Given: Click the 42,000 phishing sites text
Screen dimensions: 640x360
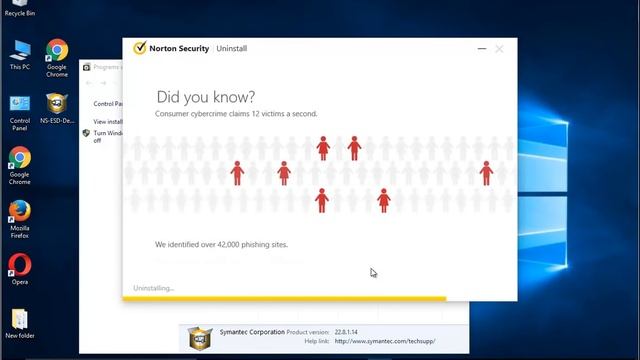Looking at the screenshot, I should coord(221,244).
